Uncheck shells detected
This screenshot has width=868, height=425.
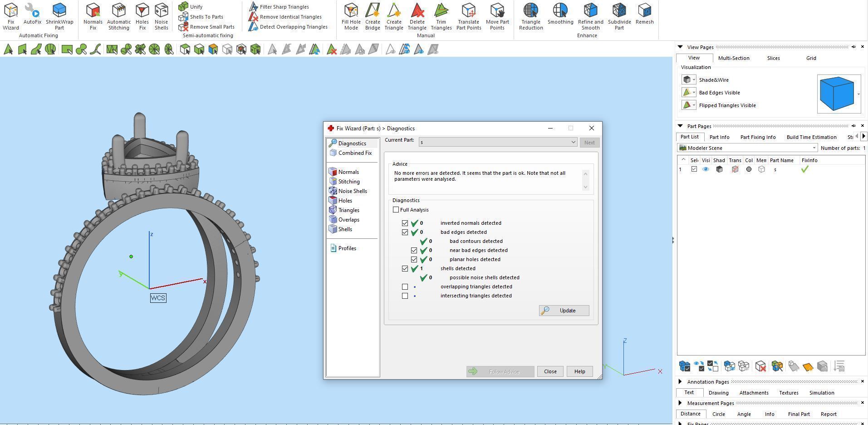pos(405,268)
